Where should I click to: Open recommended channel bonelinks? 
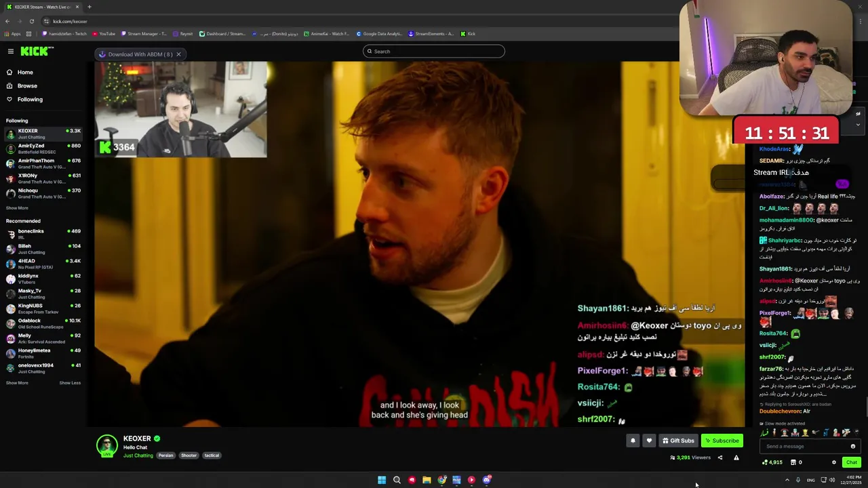coord(43,234)
